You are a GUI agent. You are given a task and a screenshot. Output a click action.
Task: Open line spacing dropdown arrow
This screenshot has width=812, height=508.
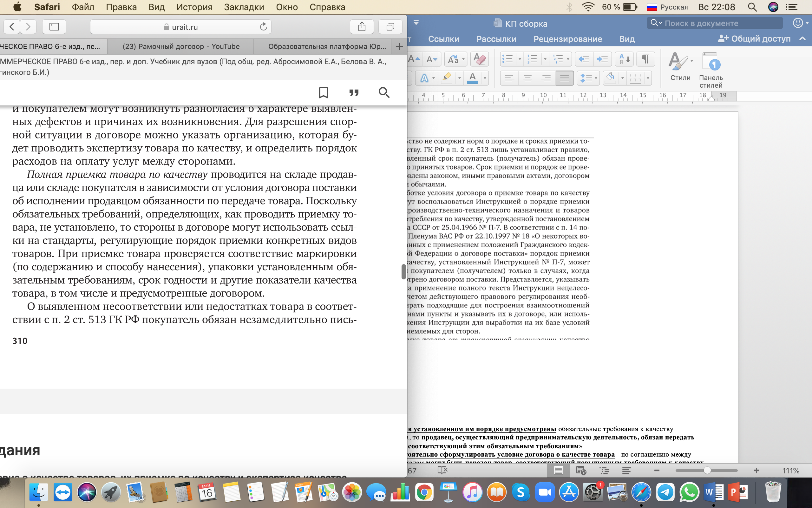coord(596,78)
